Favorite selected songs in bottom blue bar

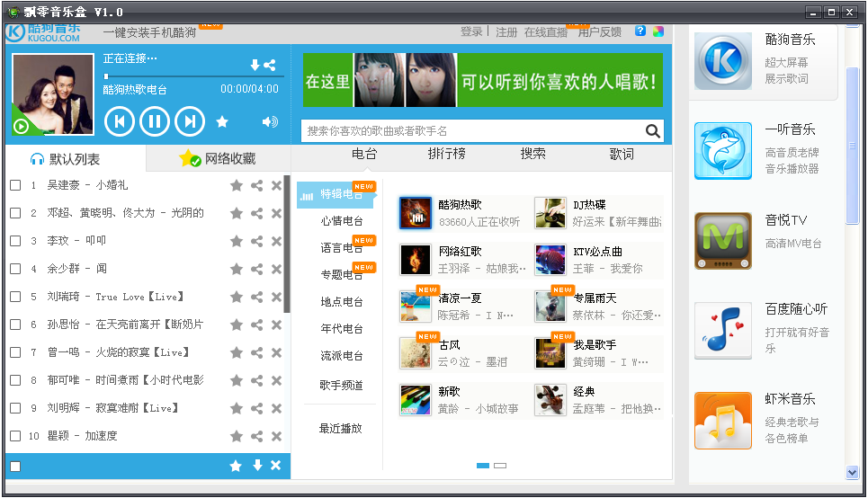click(x=236, y=466)
